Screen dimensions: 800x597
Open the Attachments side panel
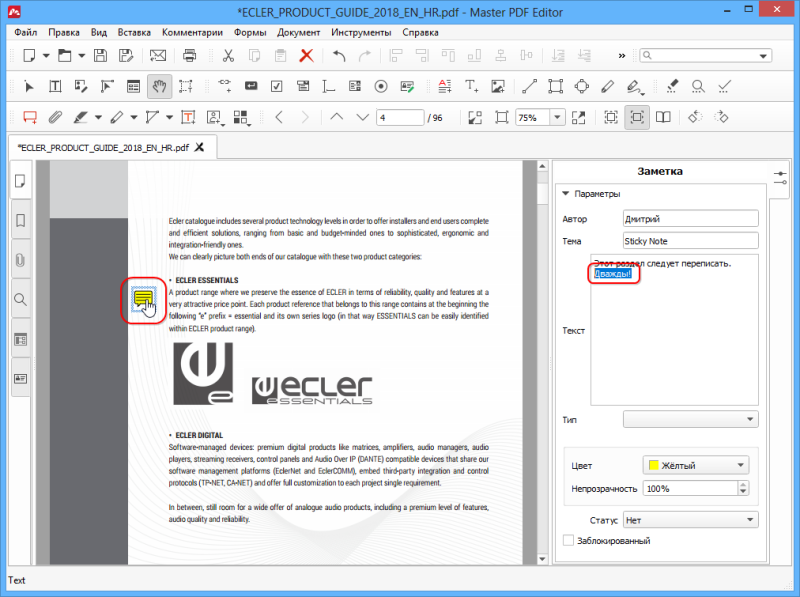[x=20, y=260]
